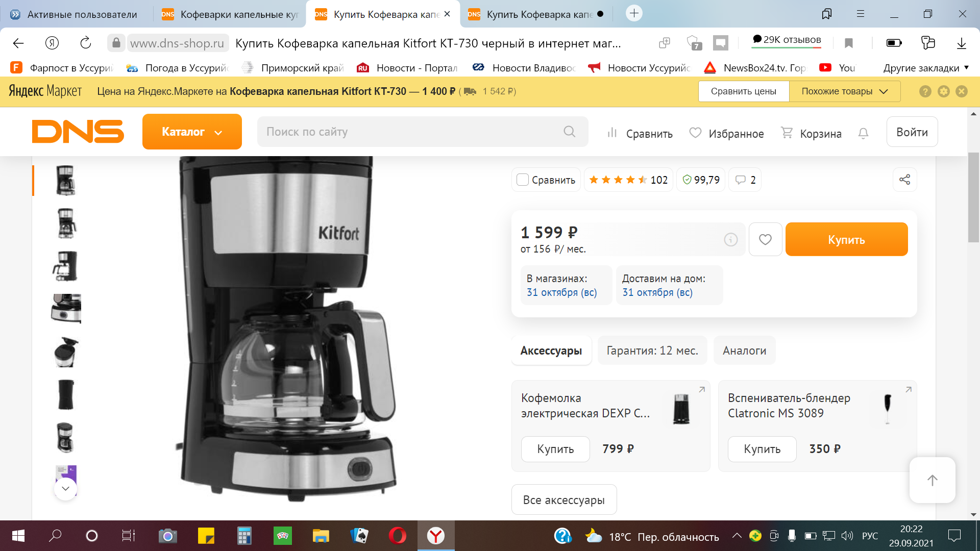Open Сравнить link in header
The width and height of the screenshot is (980, 551).
(x=640, y=133)
